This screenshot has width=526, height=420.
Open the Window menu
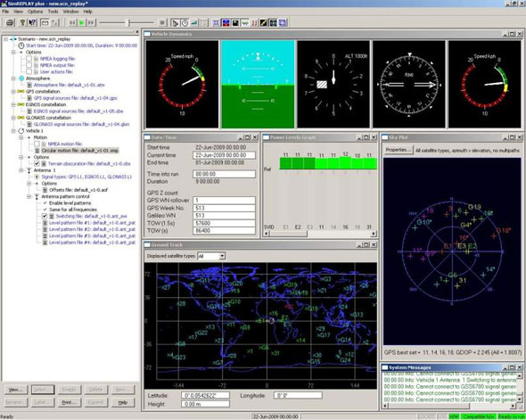click(70, 12)
